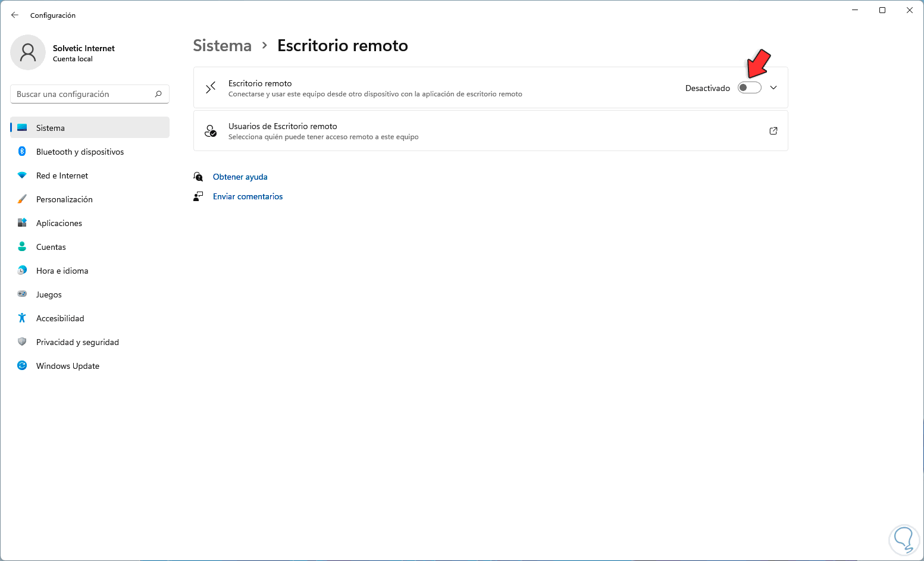
Task: Click the Enviar comentarios link
Action: 248,196
